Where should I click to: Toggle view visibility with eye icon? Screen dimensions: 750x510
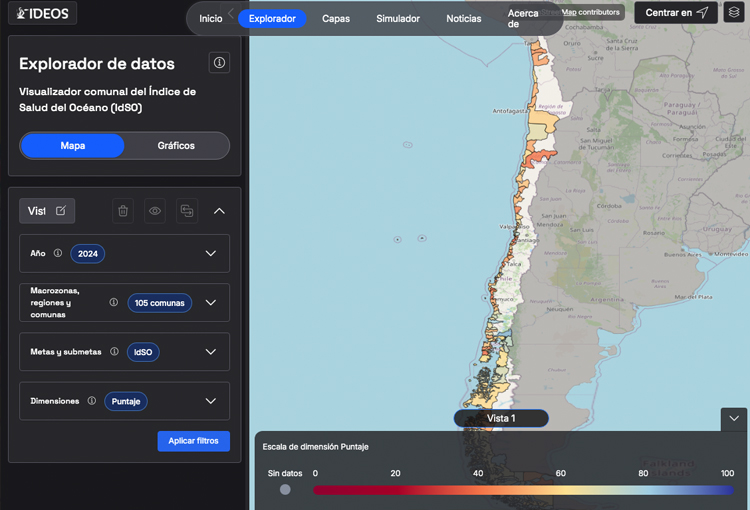155,211
